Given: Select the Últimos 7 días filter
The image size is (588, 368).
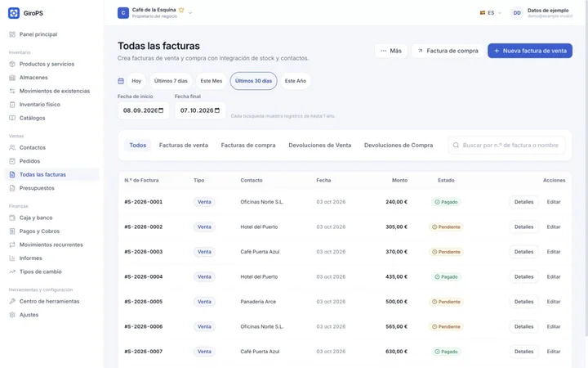Looking at the screenshot, I should tap(171, 81).
